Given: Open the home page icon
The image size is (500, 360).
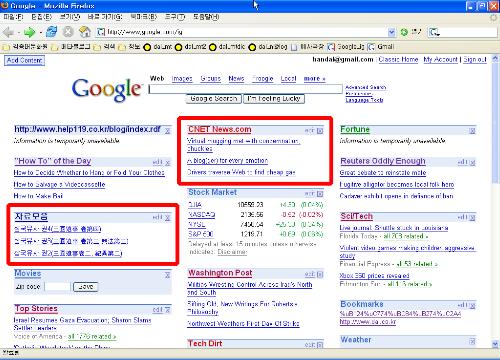Looking at the screenshot, I should click(85, 32).
